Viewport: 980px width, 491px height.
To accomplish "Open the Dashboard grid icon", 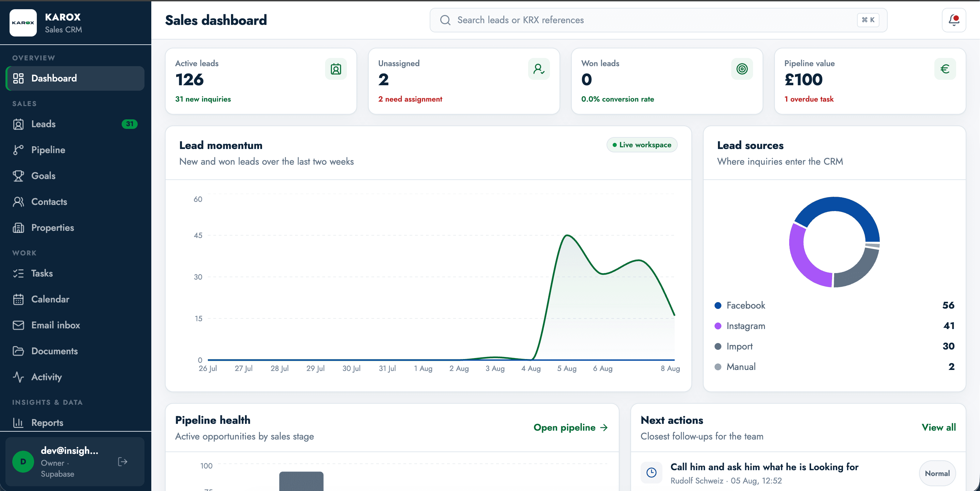I will pyautogui.click(x=18, y=78).
